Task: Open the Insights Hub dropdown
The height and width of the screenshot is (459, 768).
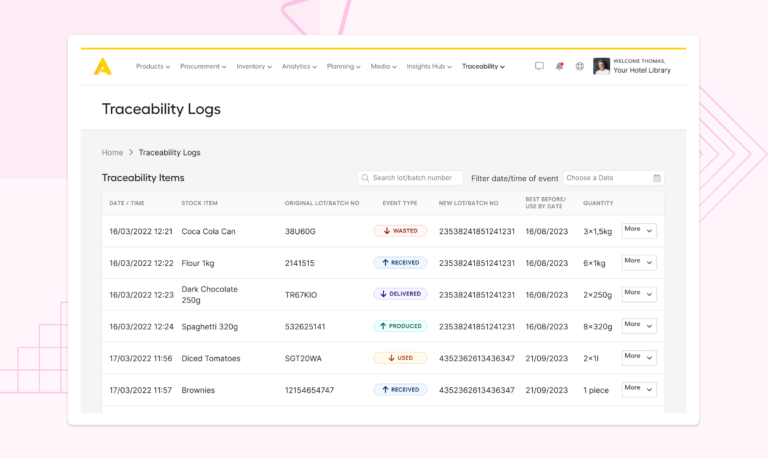Action: tap(429, 67)
